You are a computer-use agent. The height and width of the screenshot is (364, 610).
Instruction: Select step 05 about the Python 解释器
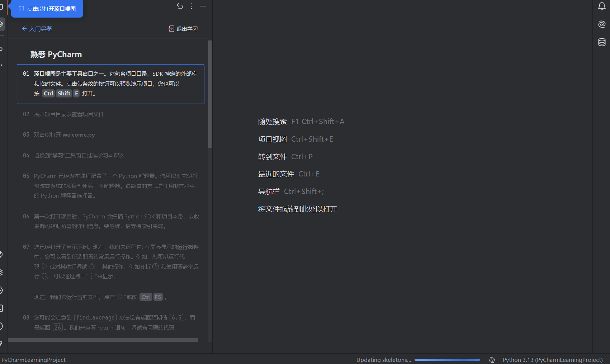pos(110,186)
